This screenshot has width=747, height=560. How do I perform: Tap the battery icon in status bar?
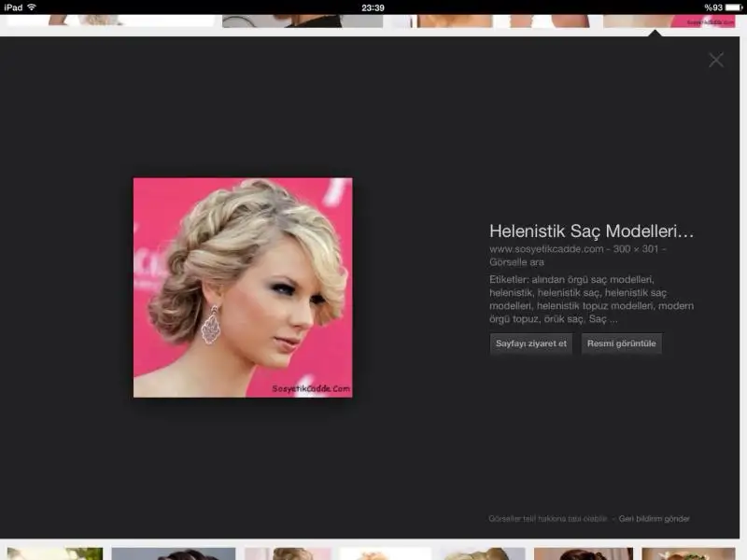coord(734,7)
